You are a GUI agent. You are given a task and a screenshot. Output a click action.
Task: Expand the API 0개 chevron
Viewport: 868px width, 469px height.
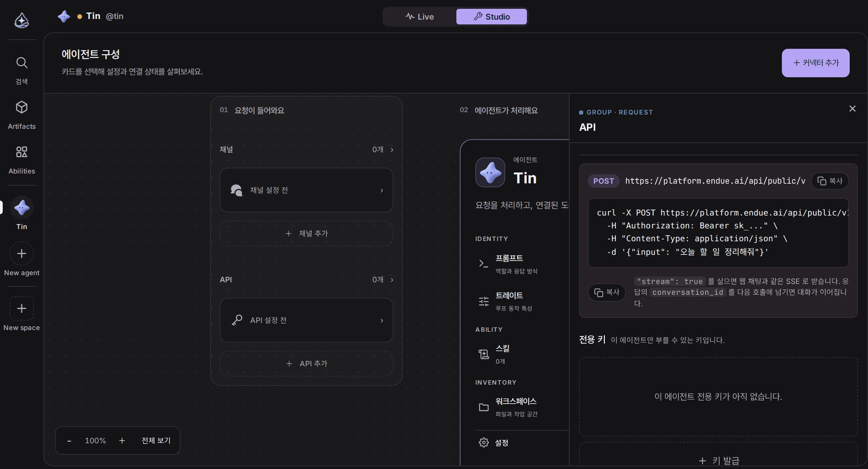tap(392, 280)
